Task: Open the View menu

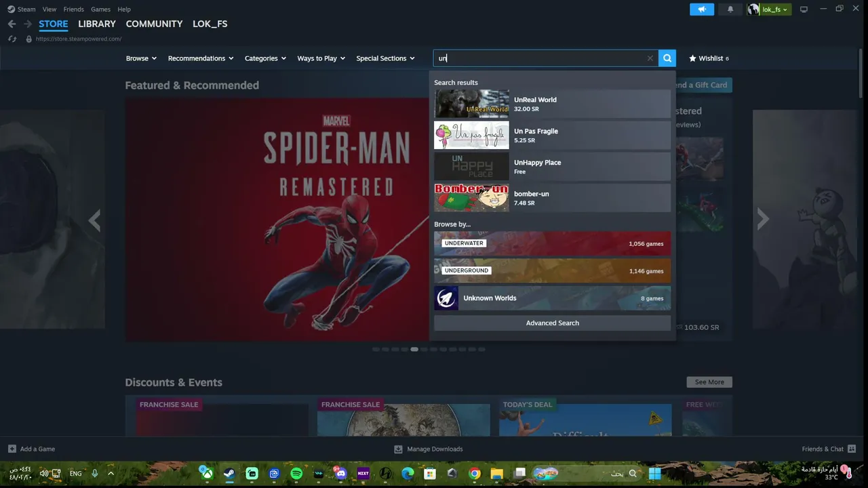Action: 50,9
